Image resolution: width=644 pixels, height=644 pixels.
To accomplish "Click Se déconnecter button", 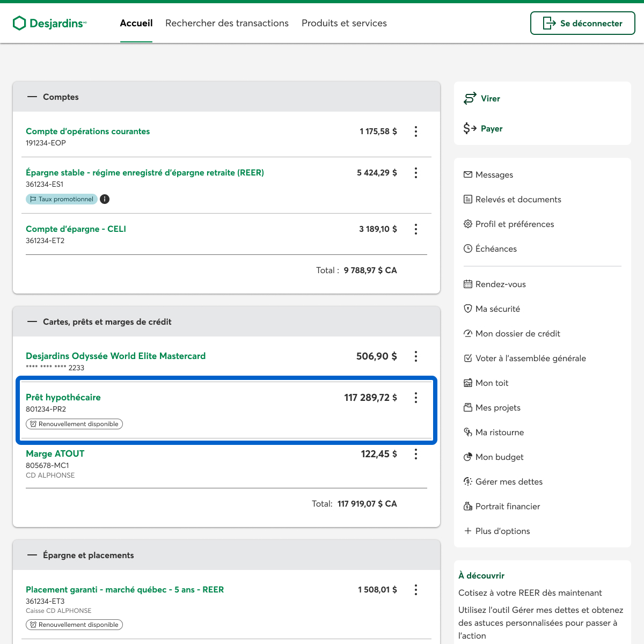I will [582, 23].
